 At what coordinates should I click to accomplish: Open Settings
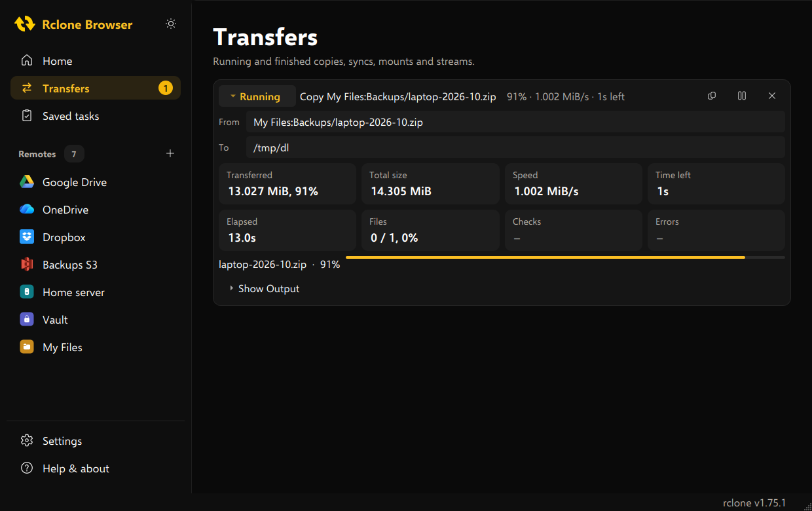point(96,441)
